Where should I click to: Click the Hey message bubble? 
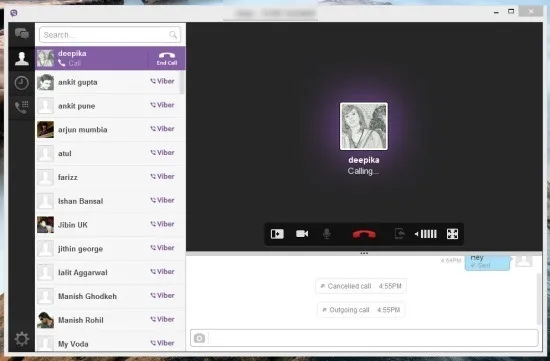(x=487, y=262)
